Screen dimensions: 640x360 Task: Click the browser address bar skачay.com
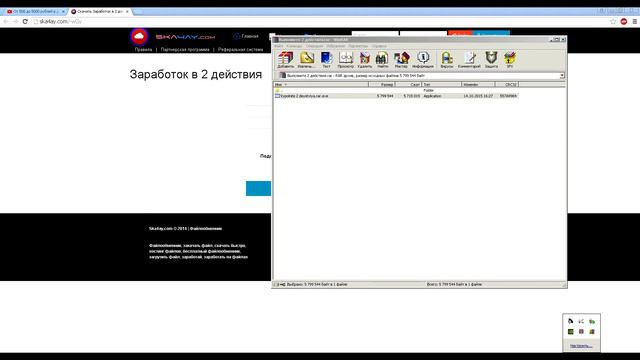tap(320, 21)
